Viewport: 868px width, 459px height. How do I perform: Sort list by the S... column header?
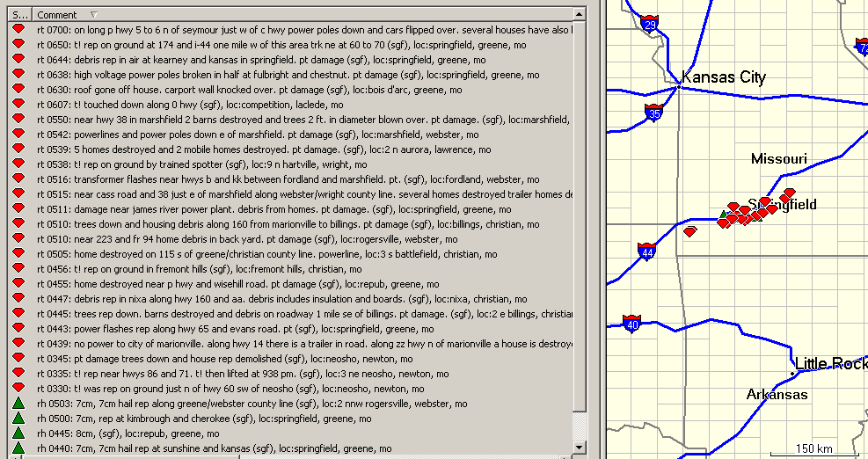point(21,15)
